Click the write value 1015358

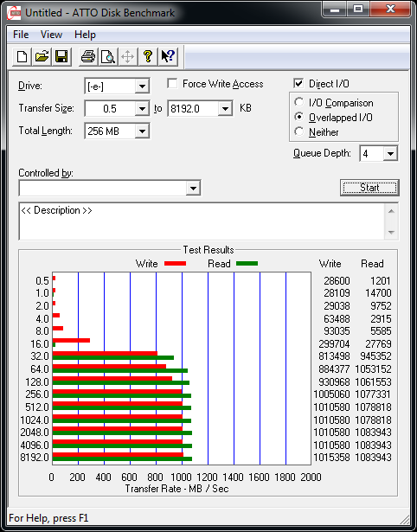pos(331,458)
